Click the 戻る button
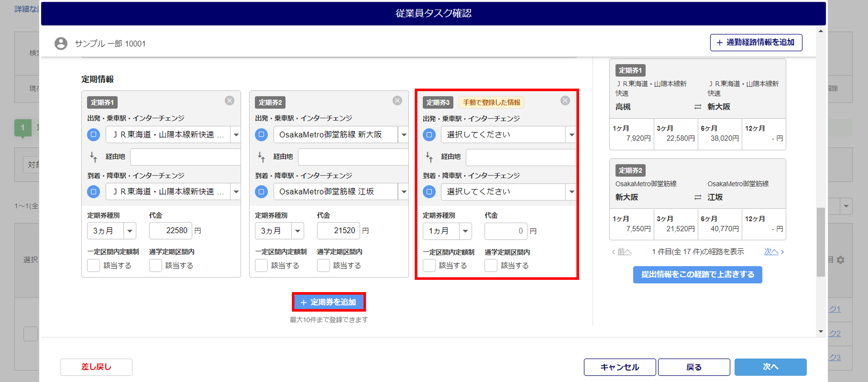Image resolution: width=868 pixels, height=382 pixels. tap(694, 367)
